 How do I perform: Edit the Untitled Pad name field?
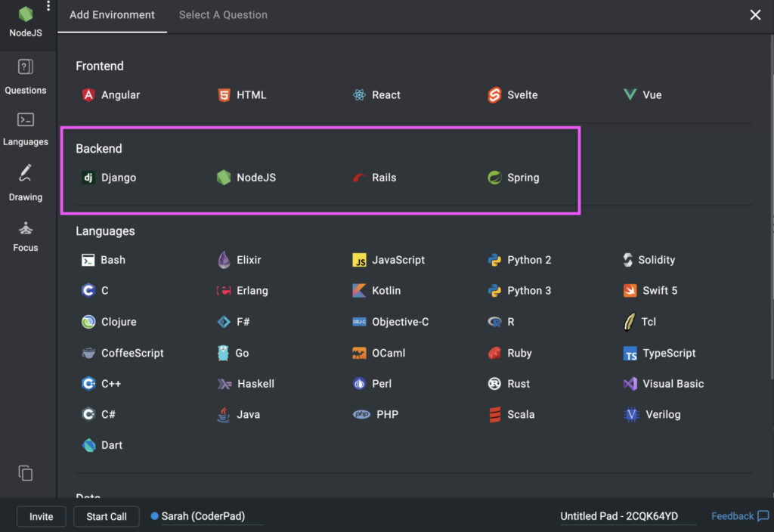point(619,516)
